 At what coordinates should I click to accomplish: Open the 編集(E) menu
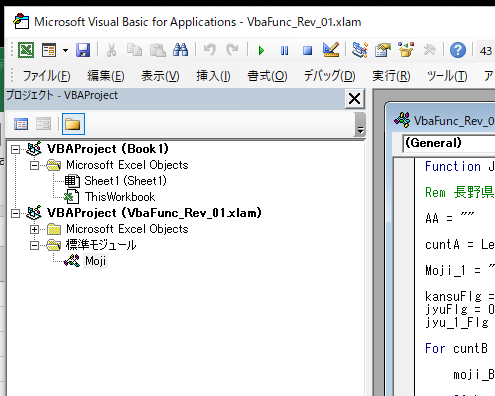click(x=106, y=76)
